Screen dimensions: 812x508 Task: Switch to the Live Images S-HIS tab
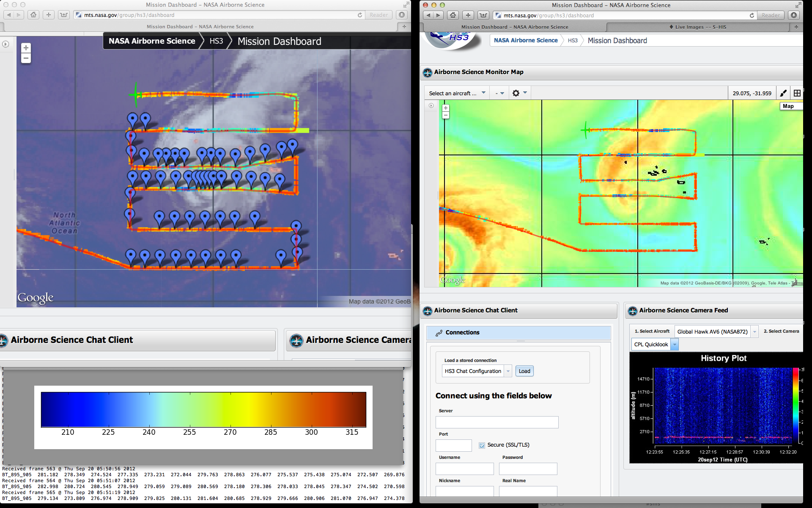tap(698, 27)
